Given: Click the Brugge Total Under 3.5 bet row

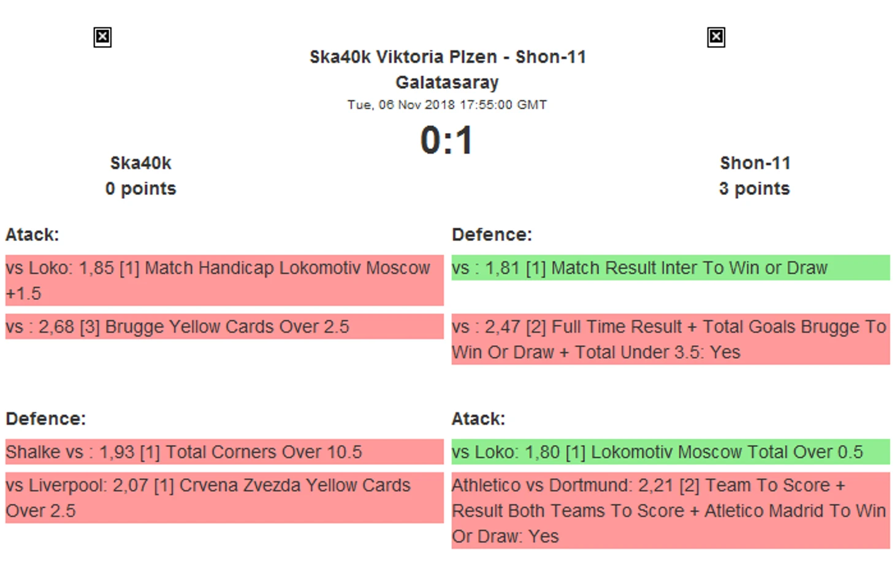Looking at the screenshot, I should point(670,339).
